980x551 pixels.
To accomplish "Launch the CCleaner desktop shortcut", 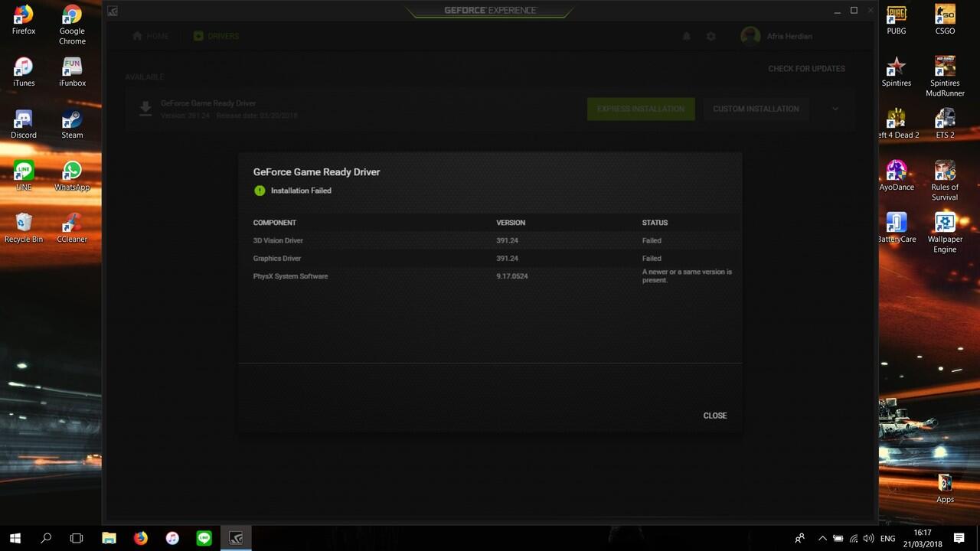I will [72, 228].
